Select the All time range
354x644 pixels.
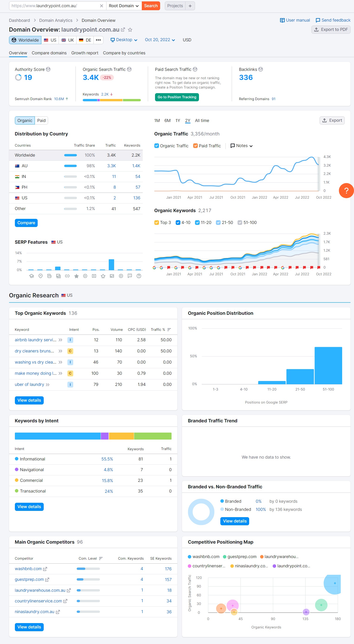point(202,121)
